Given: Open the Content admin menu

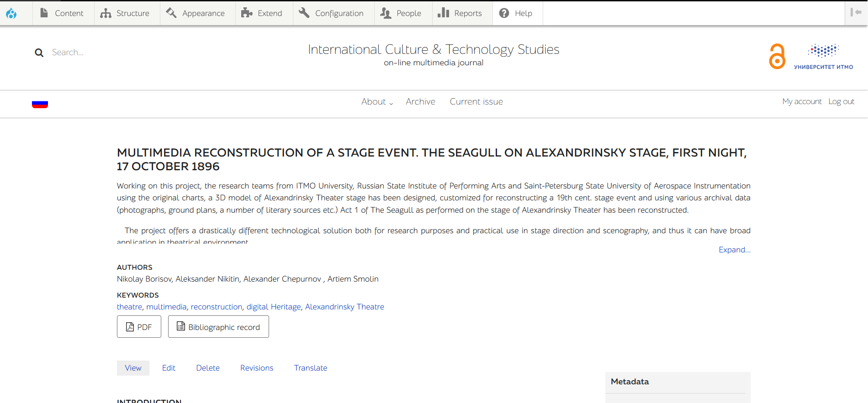Looking at the screenshot, I should tap(63, 13).
